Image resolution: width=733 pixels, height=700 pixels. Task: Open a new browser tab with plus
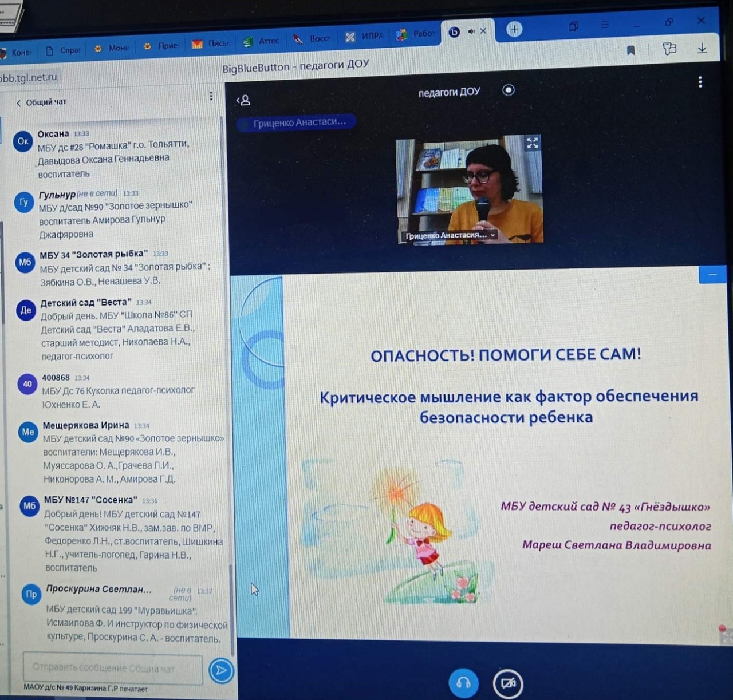tap(514, 29)
